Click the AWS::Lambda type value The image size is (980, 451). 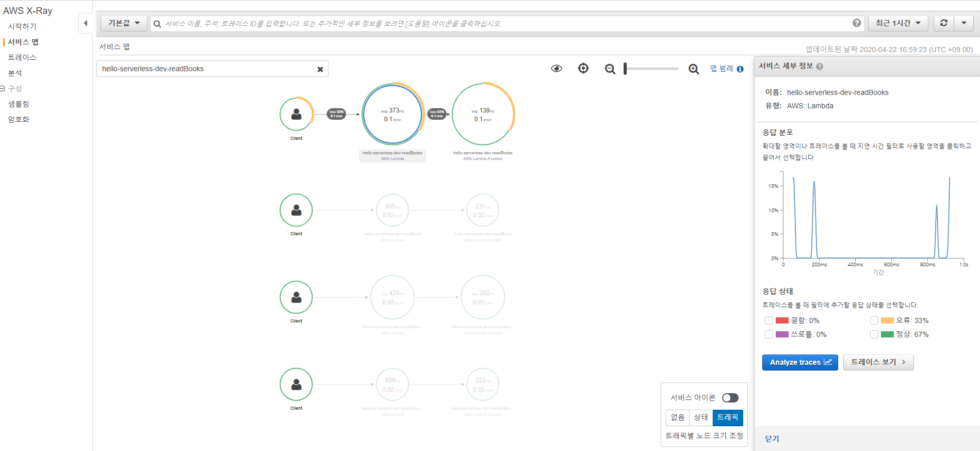coord(810,106)
